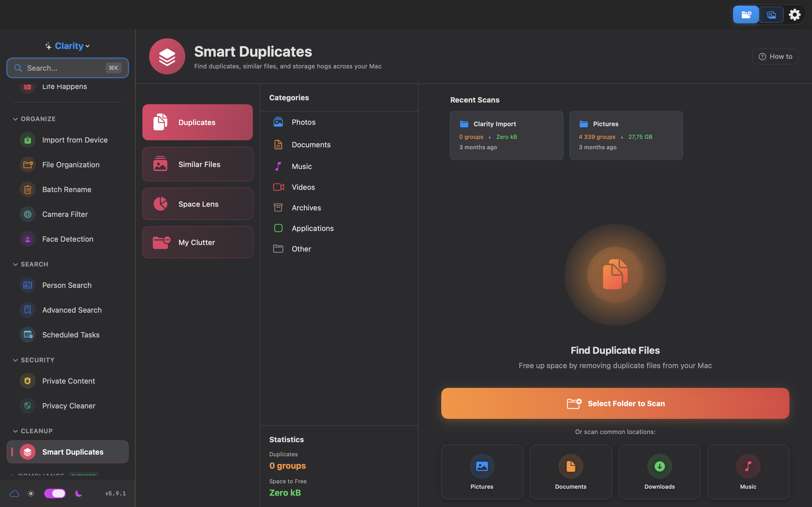This screenshot has width=812, height=507.
Task: Click Select Folder to Scan button
Action: 615,403
